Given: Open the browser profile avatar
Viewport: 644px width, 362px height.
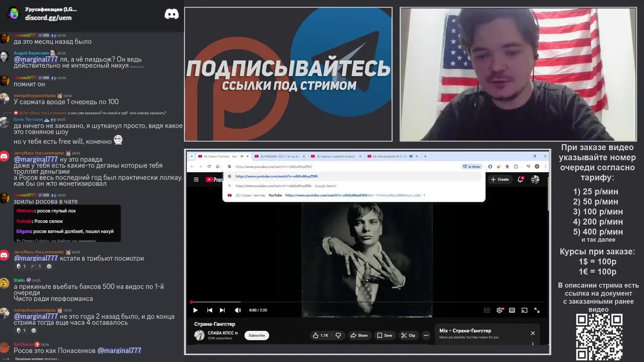Looking at the screenshot, I should click(537, 166).
